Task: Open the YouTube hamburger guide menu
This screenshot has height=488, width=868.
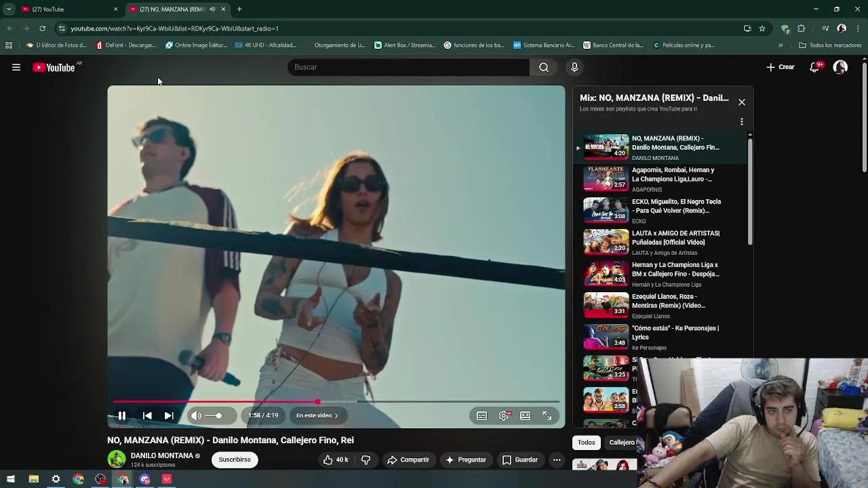Action: click(16, 67)
